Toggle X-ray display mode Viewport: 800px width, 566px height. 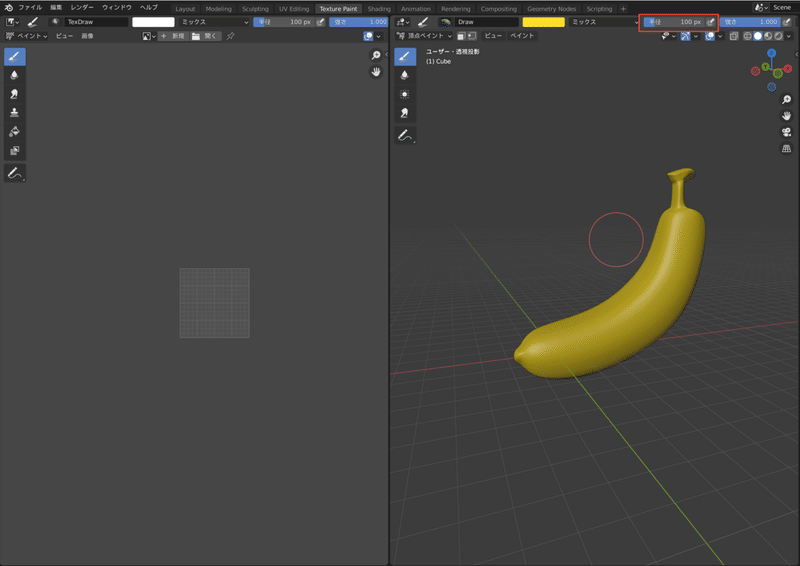coord(734,36)
